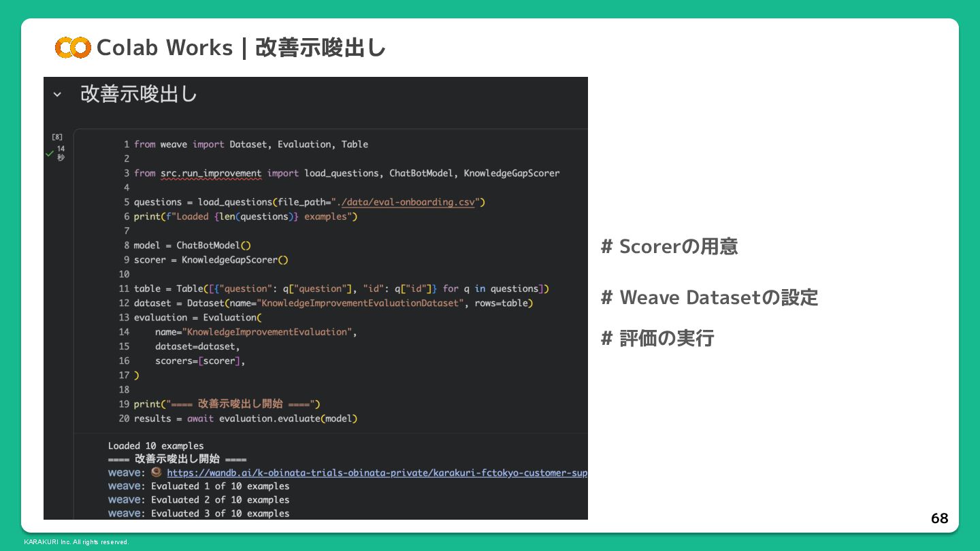Image resolution: width=980 pixels, height=551 pixels.
Task: Click the "table = Table(" code line
Action: [342, 288]
